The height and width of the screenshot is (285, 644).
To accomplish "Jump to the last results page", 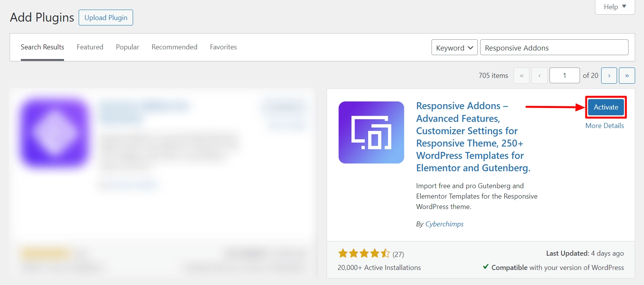I will click(627, 76).
